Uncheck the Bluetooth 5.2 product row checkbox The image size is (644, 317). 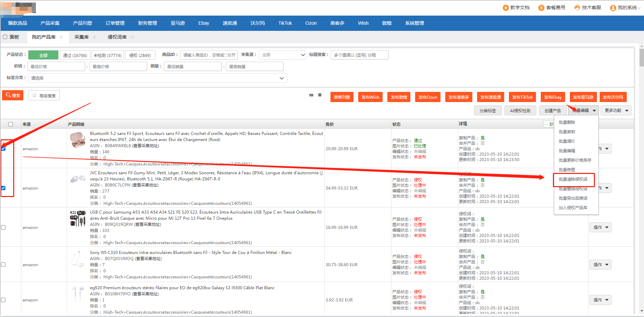click(x=3, y=149)
